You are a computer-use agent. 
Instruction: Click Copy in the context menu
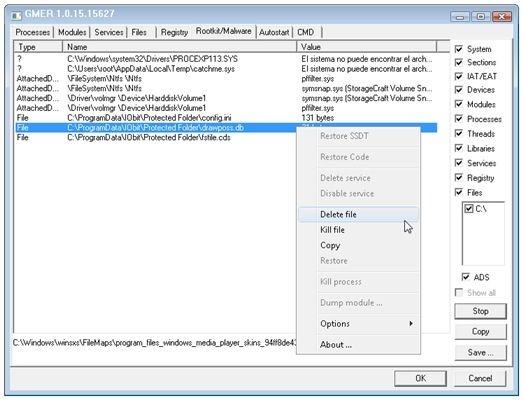point(358,245)
